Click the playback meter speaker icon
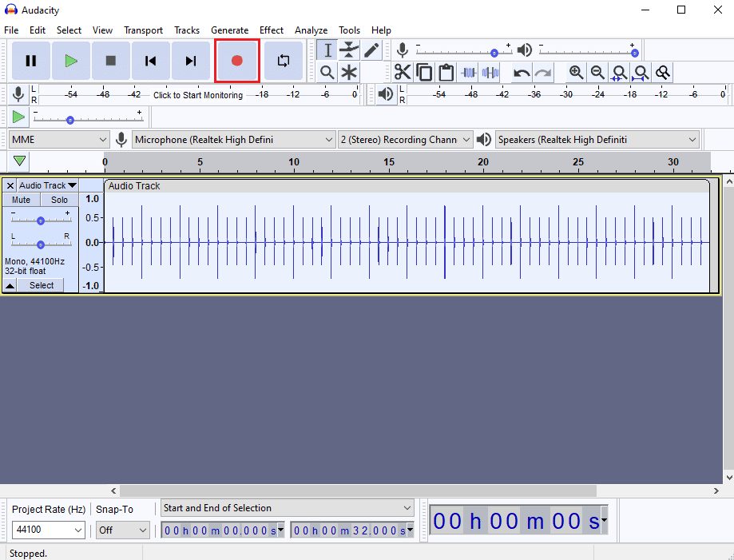734x560 pixels. [385, 94]
